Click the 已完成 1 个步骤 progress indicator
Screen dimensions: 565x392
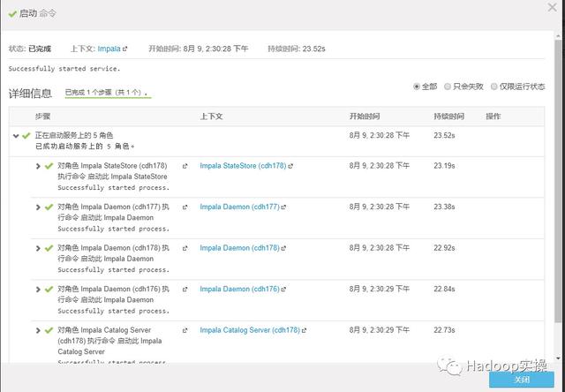click(x=108, y=93)
